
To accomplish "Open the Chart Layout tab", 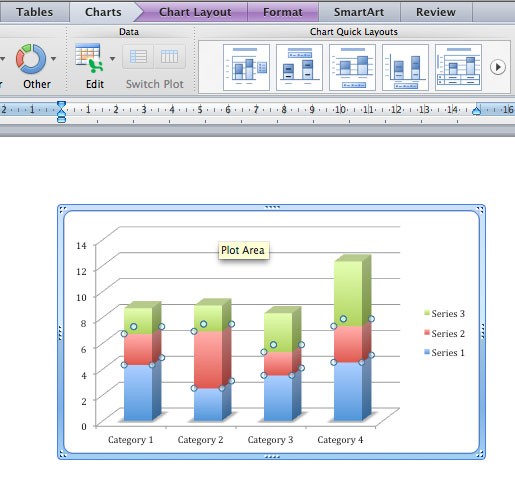I will pyautogui.click(x=195, y=12).
